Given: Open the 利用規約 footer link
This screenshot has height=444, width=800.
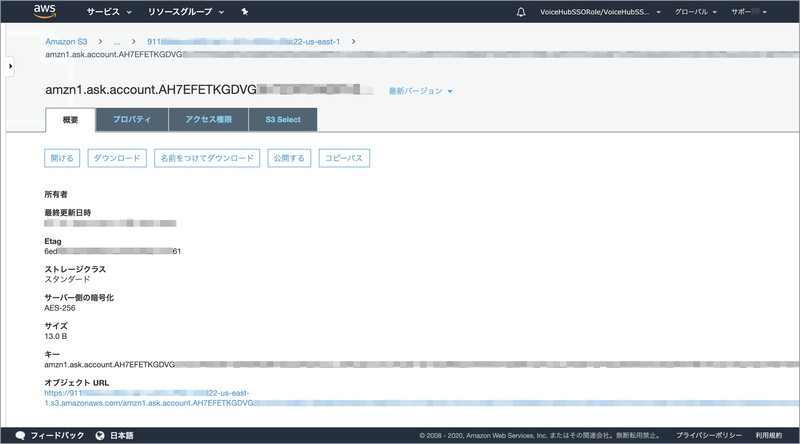Looking at the screenshot, I should [x=769, y=435].
